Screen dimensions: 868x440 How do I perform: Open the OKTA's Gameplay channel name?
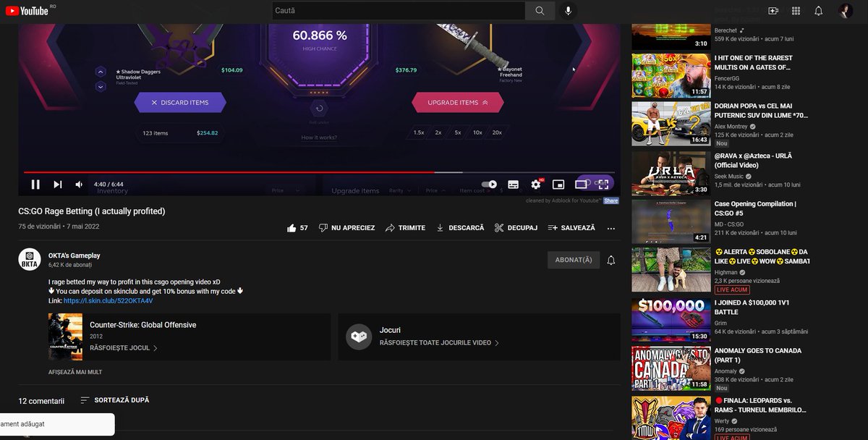click(75, 255)
